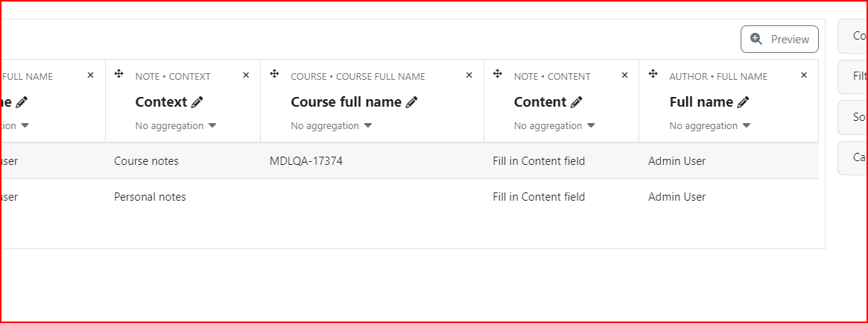The height and width of the screenshot is (323, 868).
Task: Click the magnifier icon in Preview button
Action: pos(756,39)
